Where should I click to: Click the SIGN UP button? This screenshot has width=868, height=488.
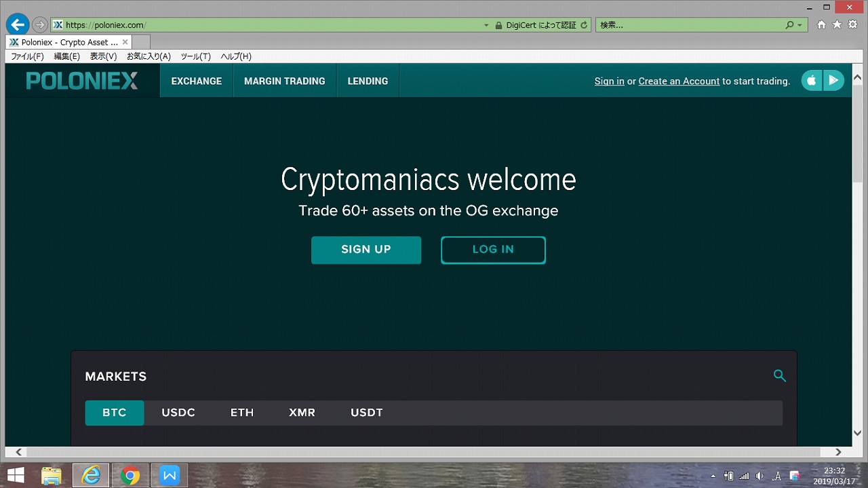click(366, 250)
